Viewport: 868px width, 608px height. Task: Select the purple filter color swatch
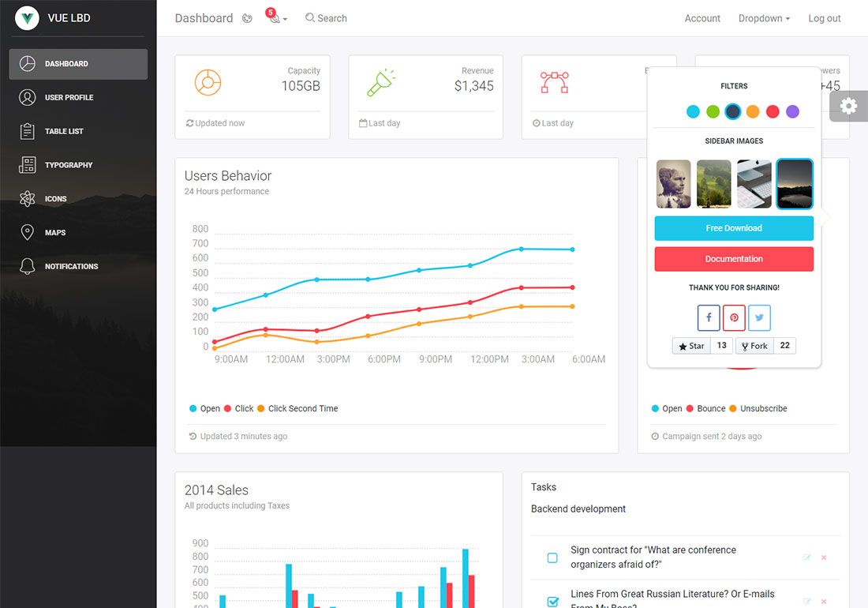click(x=792, y=112)
